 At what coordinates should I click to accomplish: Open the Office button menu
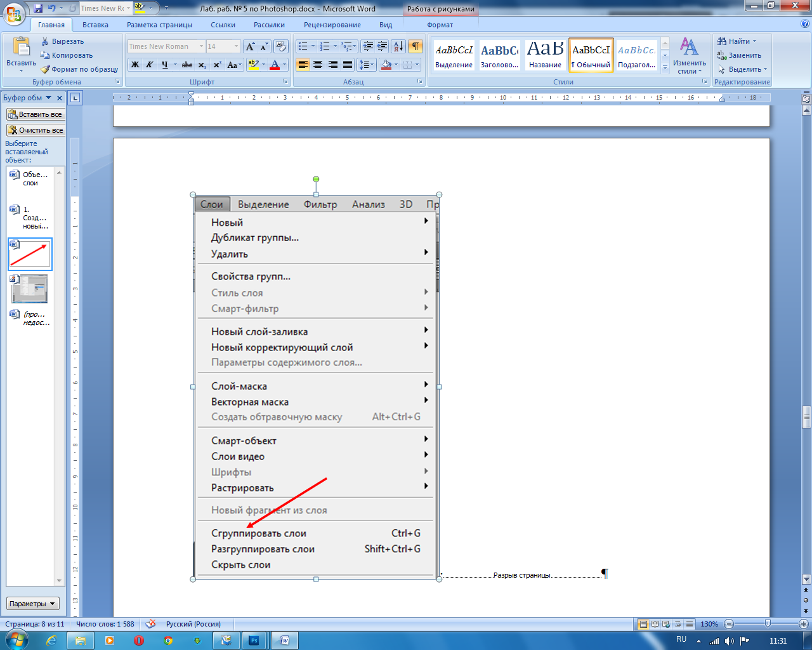click(x=15, y=13)
